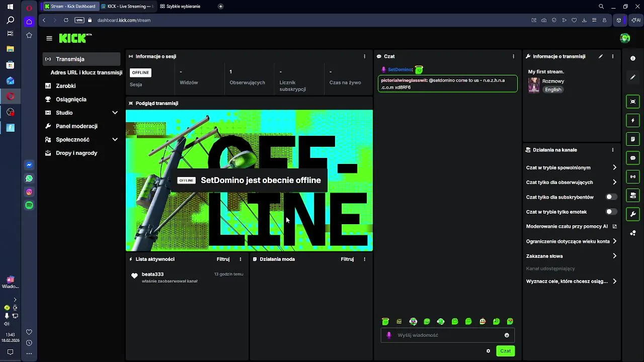Image resolution: width=644 pixels, height=362 pixels.
Task: Open Filtruj in Lista aktywności
Action: (223, 259)
